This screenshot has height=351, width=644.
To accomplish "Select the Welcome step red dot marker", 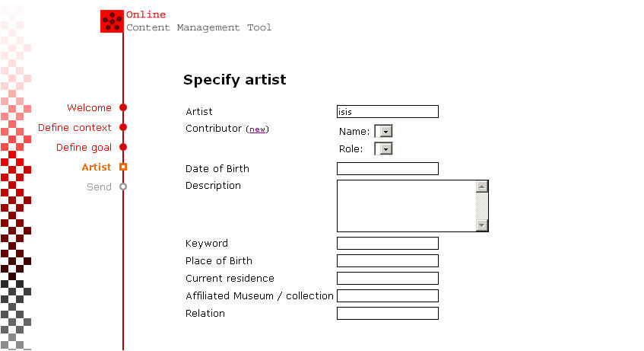I will point(123,108).
